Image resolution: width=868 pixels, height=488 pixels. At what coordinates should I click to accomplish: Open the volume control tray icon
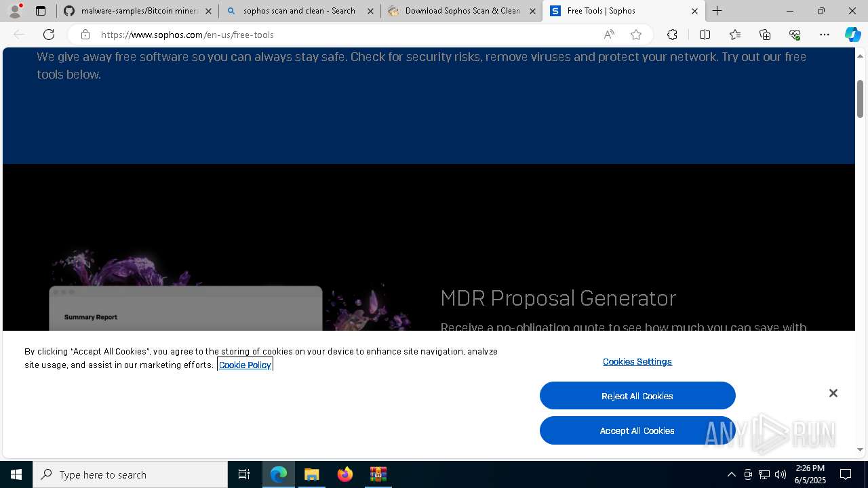[x=781, y=474]
